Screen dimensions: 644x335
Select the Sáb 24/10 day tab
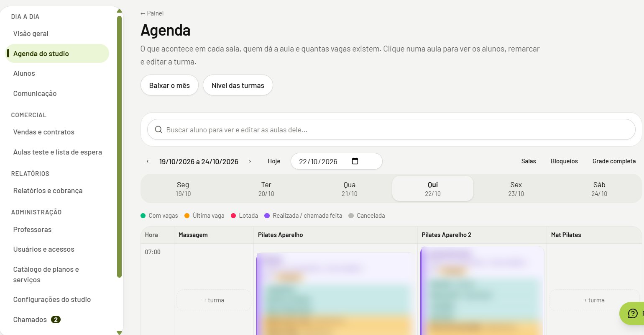pos(599,189)
